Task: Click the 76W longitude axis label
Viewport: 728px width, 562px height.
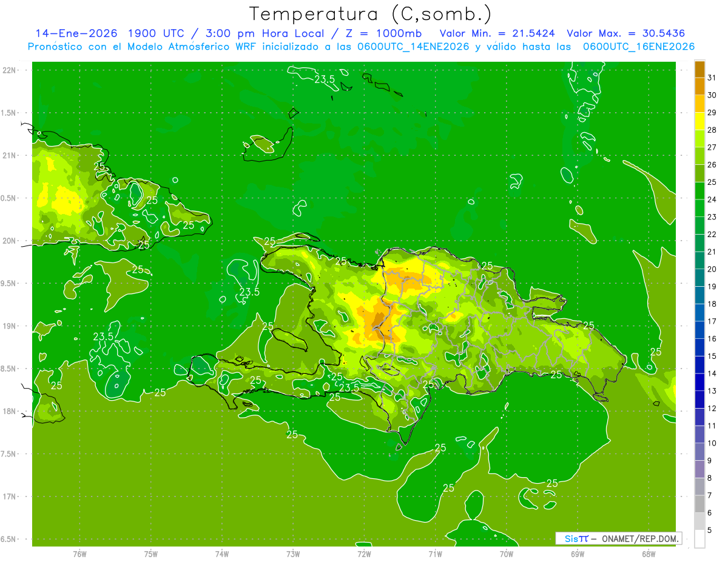Action: [79, 554]
